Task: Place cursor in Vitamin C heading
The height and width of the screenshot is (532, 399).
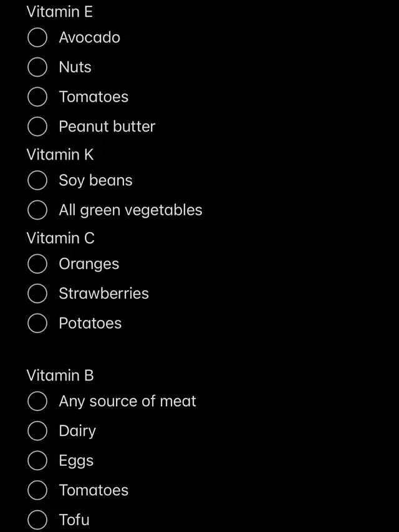Action: [x=60, y=238]
